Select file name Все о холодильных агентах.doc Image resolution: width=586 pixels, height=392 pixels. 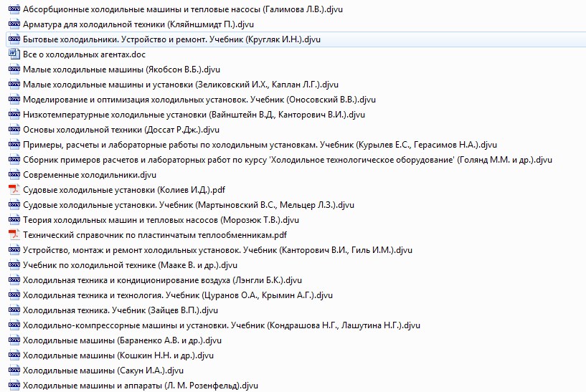(x=84, y=54)
